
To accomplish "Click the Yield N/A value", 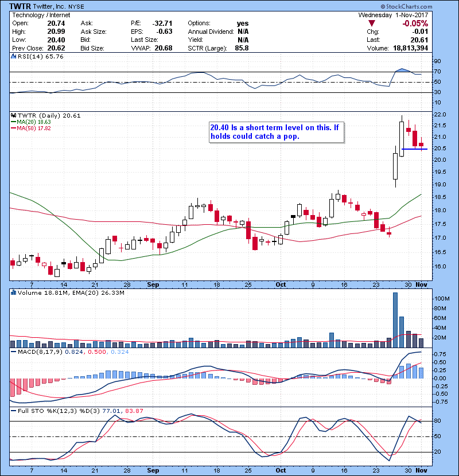I will [243, 40].
